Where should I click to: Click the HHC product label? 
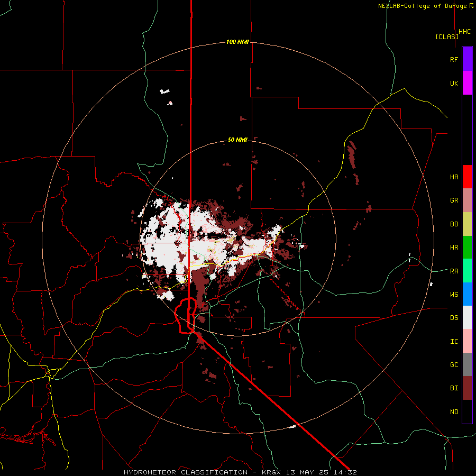point(465,32)
